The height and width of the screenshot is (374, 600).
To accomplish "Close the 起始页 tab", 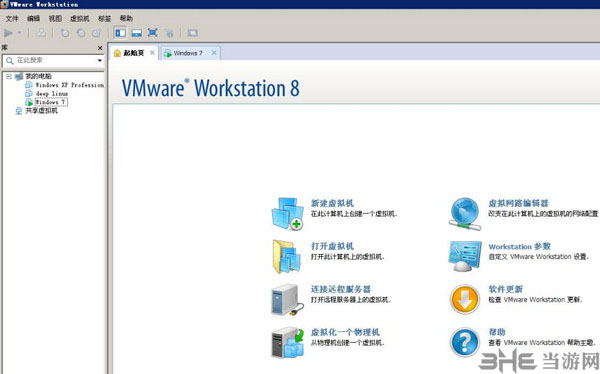I will tap(152, 53).
